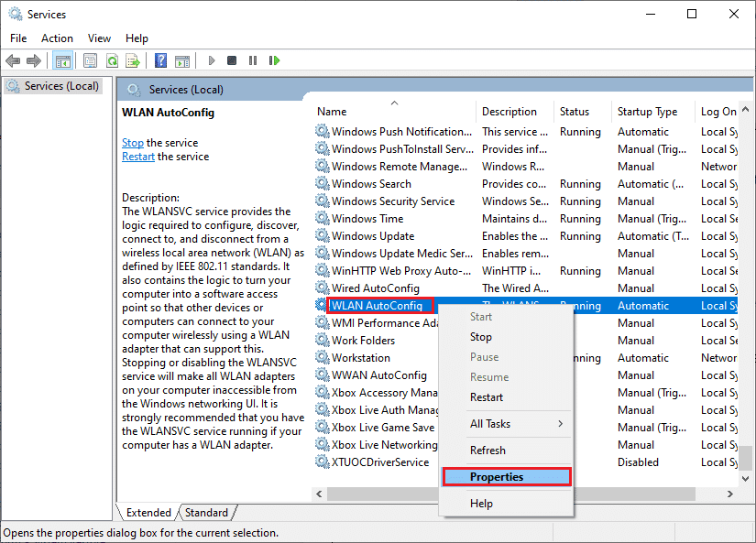Expand the All Tasks submenu
Image resolution: width=756 pixels, height=543 pixels.
click(x=503, y=423)
